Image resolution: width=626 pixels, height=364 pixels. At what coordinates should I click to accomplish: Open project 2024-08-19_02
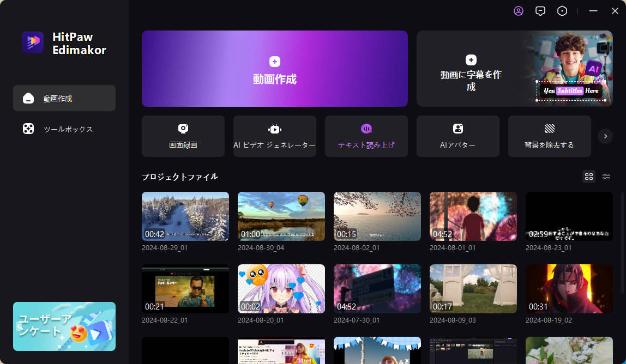pyautogui.click(x=569, y=289)
